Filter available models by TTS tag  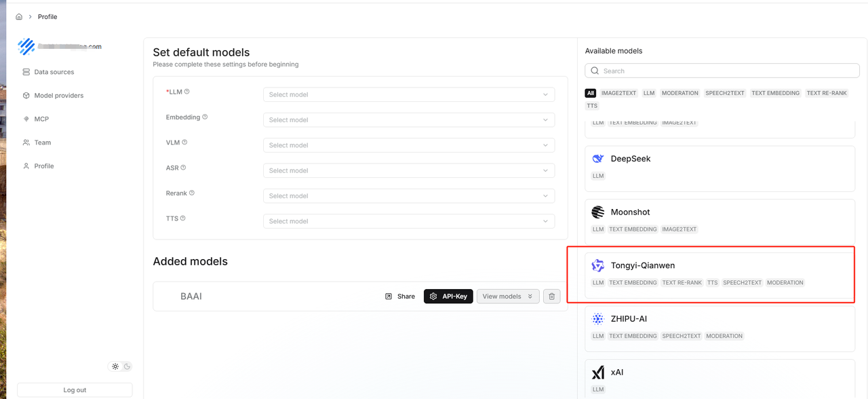tap(592, 106)
